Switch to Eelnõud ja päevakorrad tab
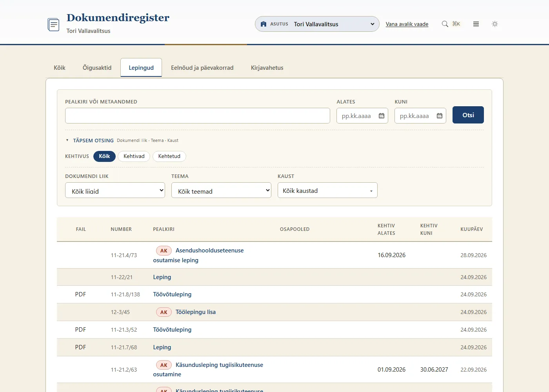This screenshot has height=392, width=549. click(202, 67)
